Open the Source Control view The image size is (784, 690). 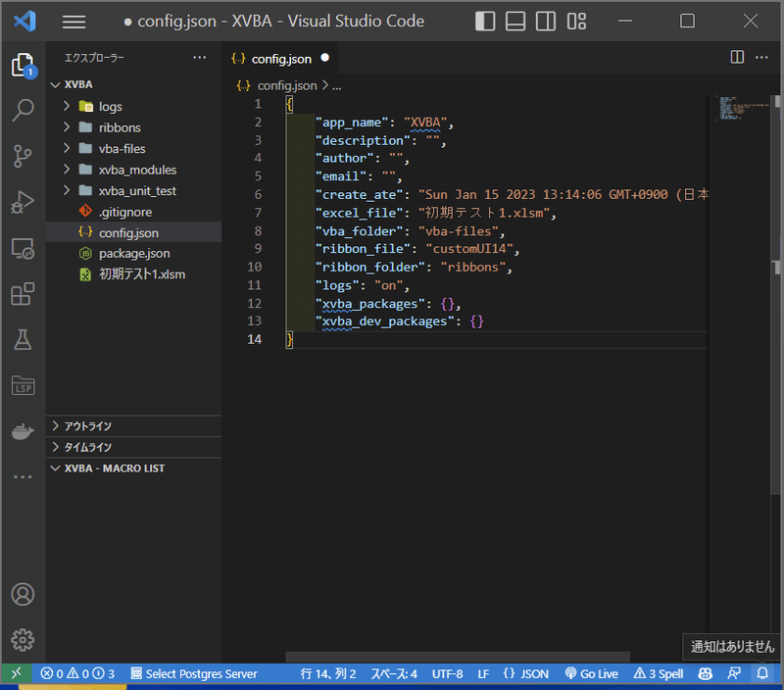[x=23, y=156]
